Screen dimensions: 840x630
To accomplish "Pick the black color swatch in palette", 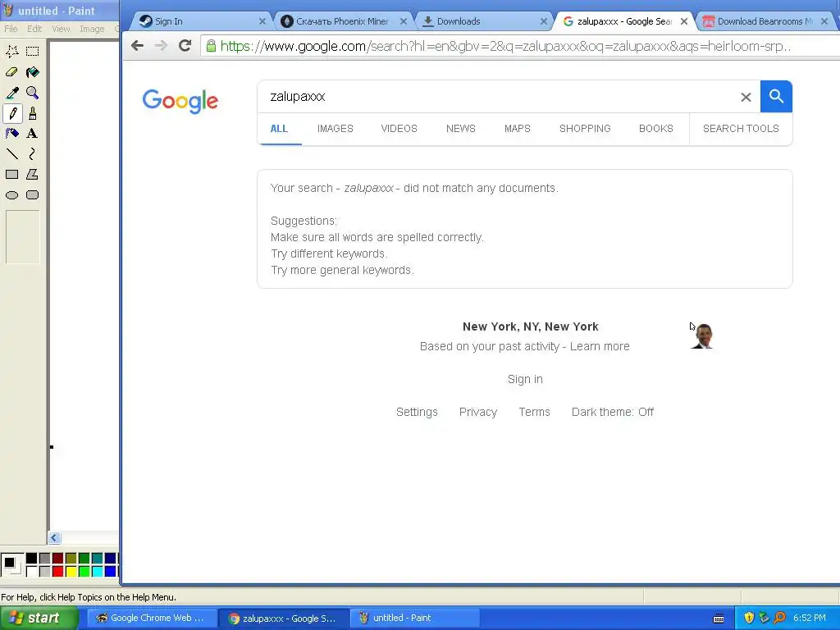I will 32,559.
